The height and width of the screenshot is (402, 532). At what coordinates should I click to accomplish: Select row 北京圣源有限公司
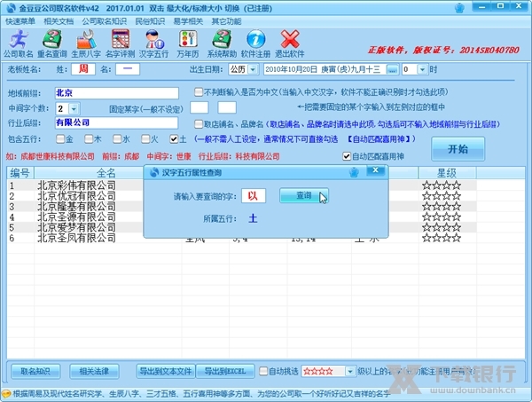click(76, 217)
